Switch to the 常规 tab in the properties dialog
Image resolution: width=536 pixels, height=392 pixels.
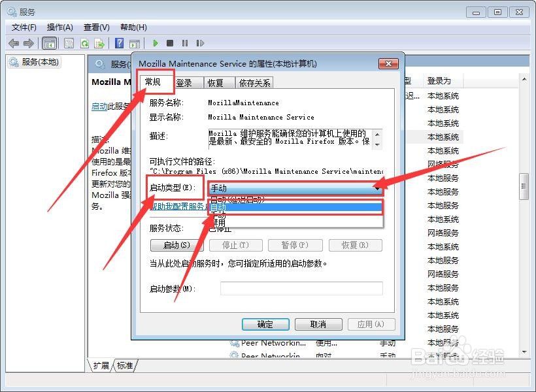pos(153,82)
